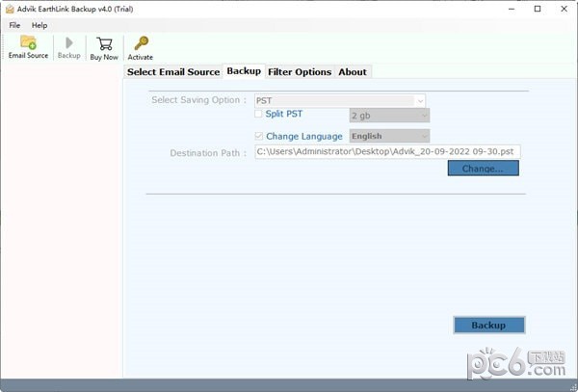
Task: Toggle the Change Language checkbox
Action: [257, 136]
